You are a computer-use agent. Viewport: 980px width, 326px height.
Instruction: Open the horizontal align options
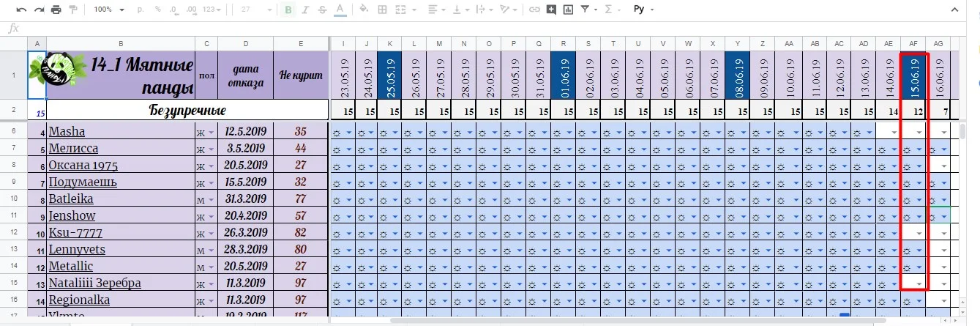pos(436,10)
